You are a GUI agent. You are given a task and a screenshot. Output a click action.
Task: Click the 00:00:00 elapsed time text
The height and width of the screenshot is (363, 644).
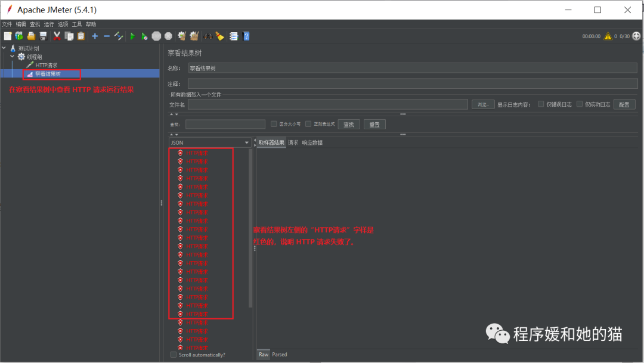pos(591,36)
